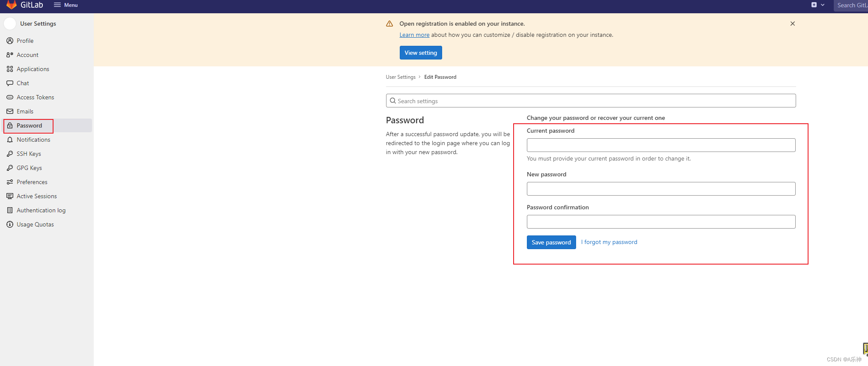Click the search magnifier icon
This screenshot has width=868, height=366.
(x=392, y=101)
